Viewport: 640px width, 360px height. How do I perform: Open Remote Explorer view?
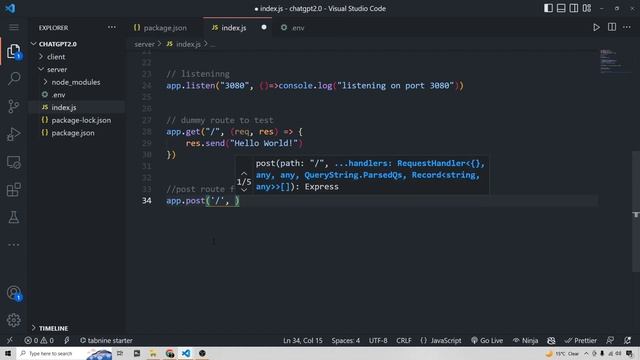tap(13, 162)
